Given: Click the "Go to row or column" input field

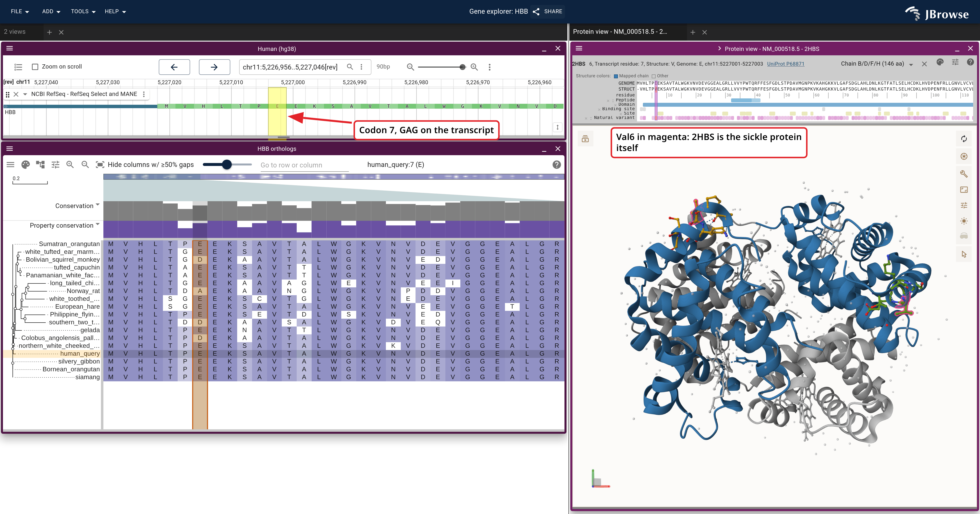Looking at the screenshot, I should pyautogui.click(x=304, y=165).
